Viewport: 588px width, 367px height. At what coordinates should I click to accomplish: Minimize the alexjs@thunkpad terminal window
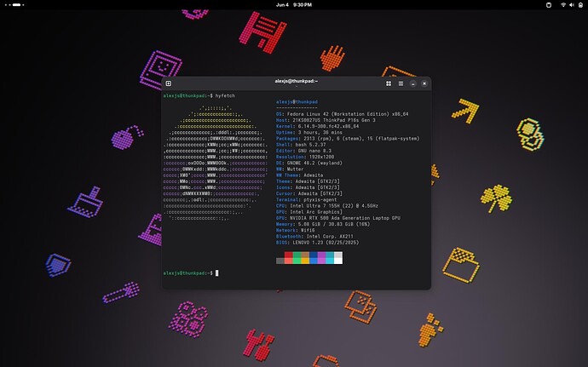pyautogui.click(x=412, y=83)
